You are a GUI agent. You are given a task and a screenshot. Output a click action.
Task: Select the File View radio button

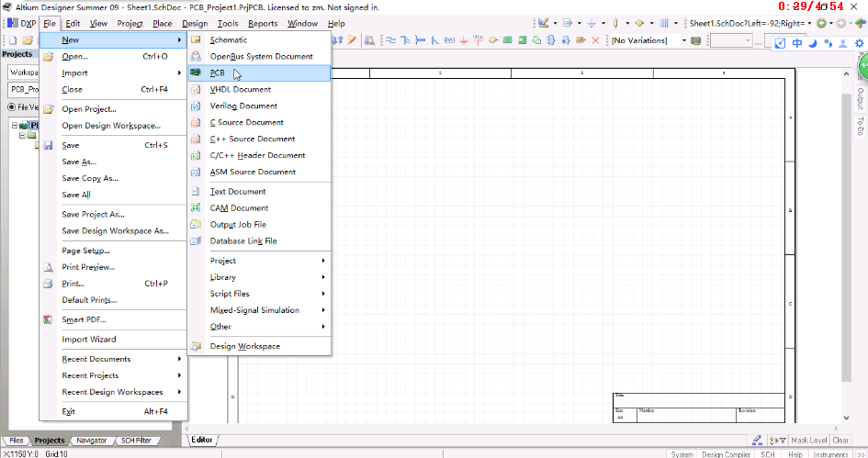(x=12, y=106)
